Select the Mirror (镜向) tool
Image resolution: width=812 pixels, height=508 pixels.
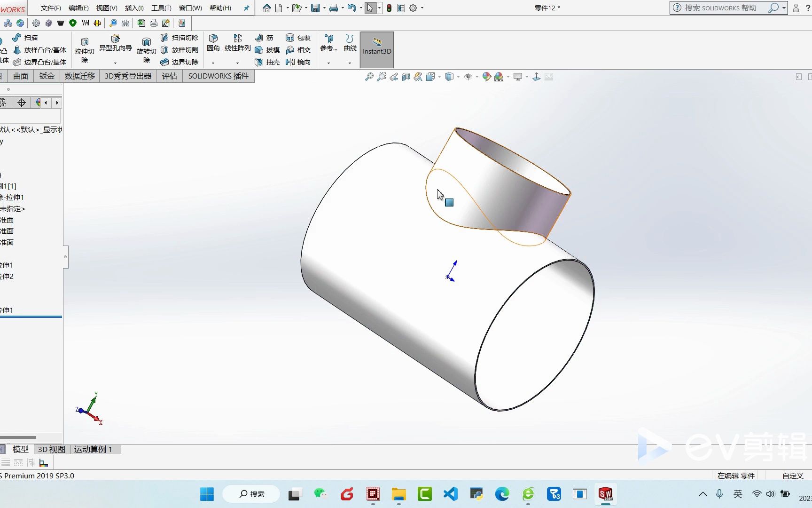298,62
